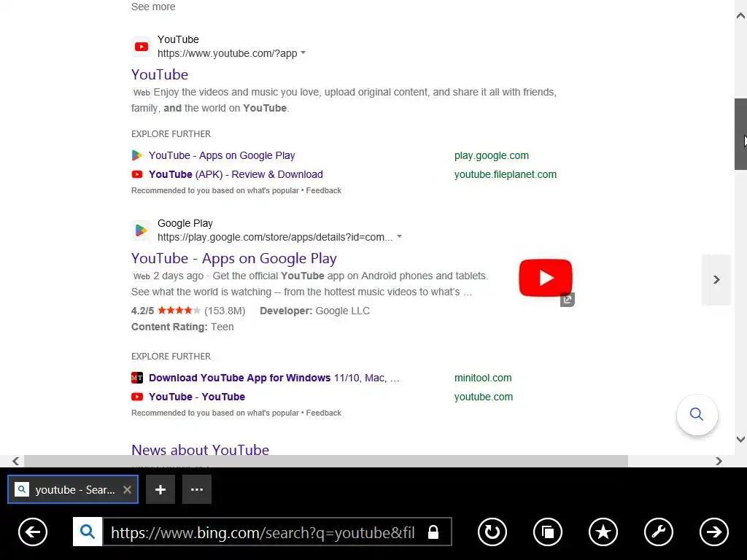Click Developer: Google LLC text
This screenshot has width=747, height=560.
[314, 311]
